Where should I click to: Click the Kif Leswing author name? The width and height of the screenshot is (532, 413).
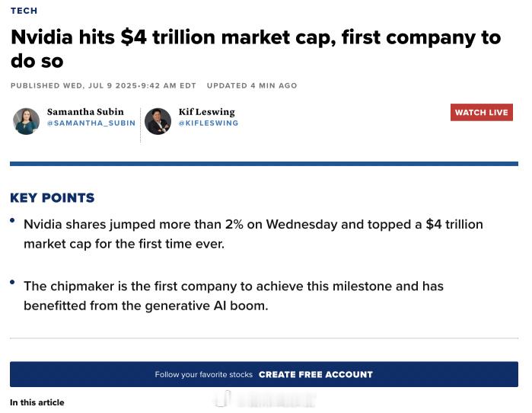click(206, 112)
